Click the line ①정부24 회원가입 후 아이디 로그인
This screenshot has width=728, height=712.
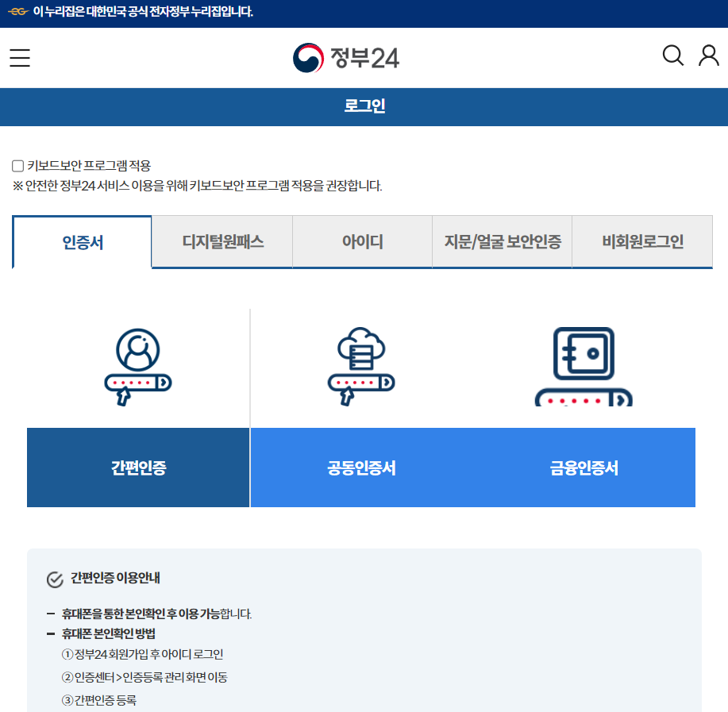[143, 654]
